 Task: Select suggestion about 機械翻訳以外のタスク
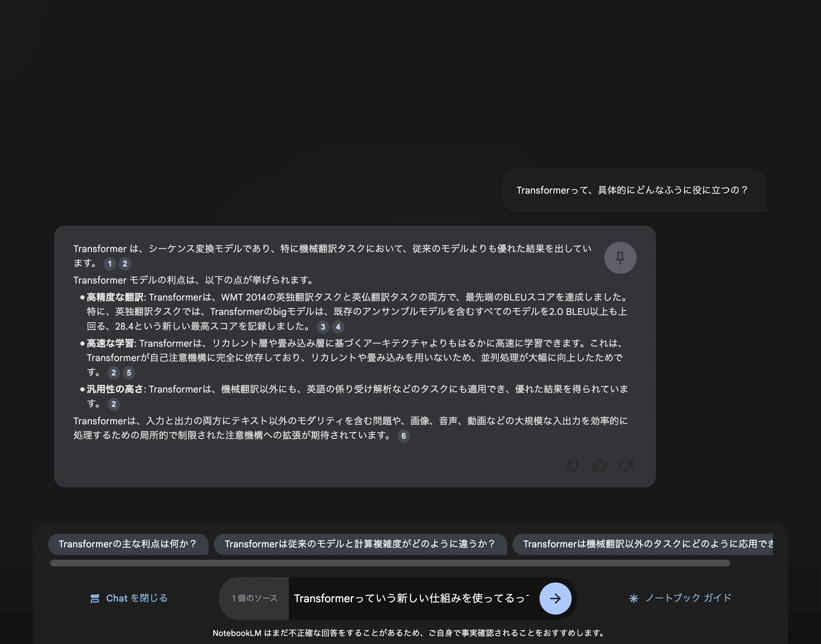coord(644,544)
